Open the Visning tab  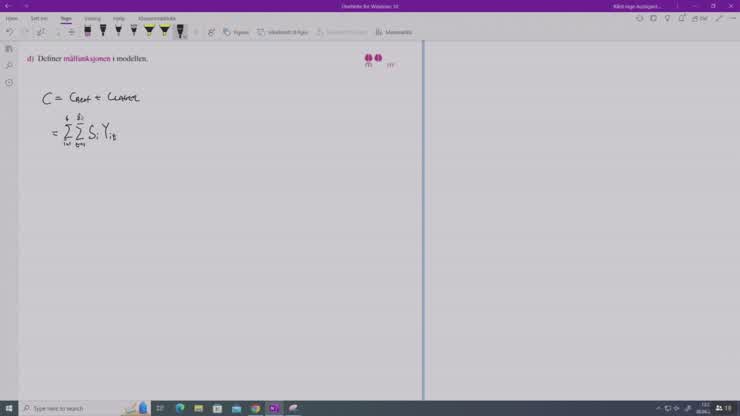click(92, 18)
